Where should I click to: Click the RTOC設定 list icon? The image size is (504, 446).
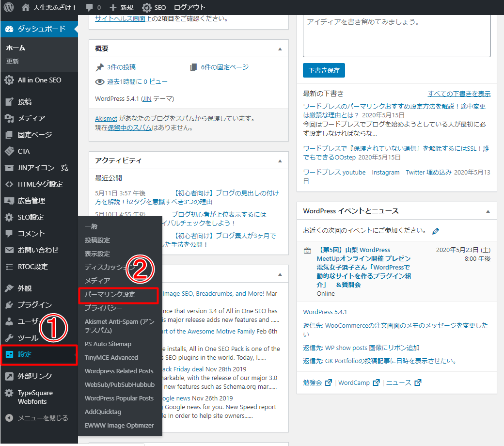tap(9, 267)
